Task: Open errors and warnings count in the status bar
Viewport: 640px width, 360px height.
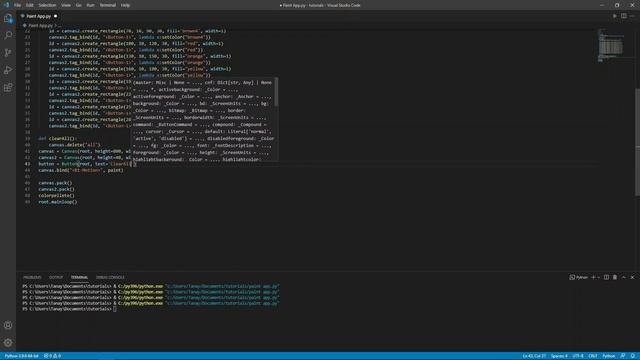Action: click(52, 356)
